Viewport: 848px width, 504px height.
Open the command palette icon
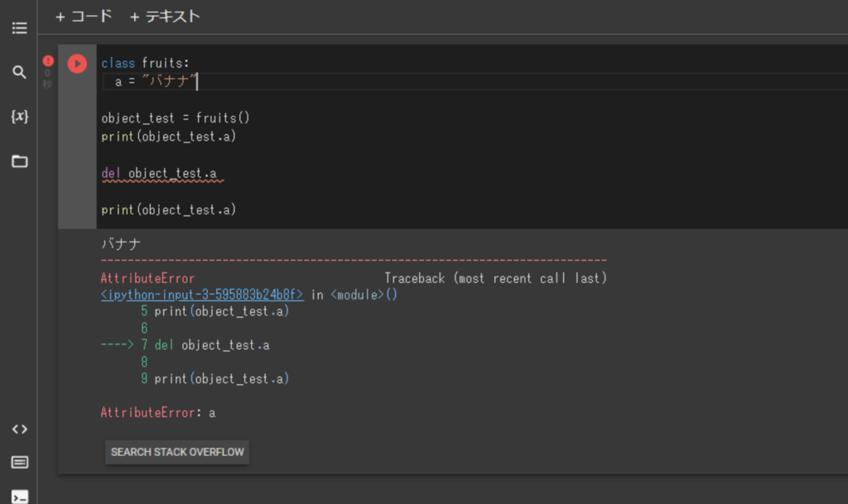[x=20, y=463]
